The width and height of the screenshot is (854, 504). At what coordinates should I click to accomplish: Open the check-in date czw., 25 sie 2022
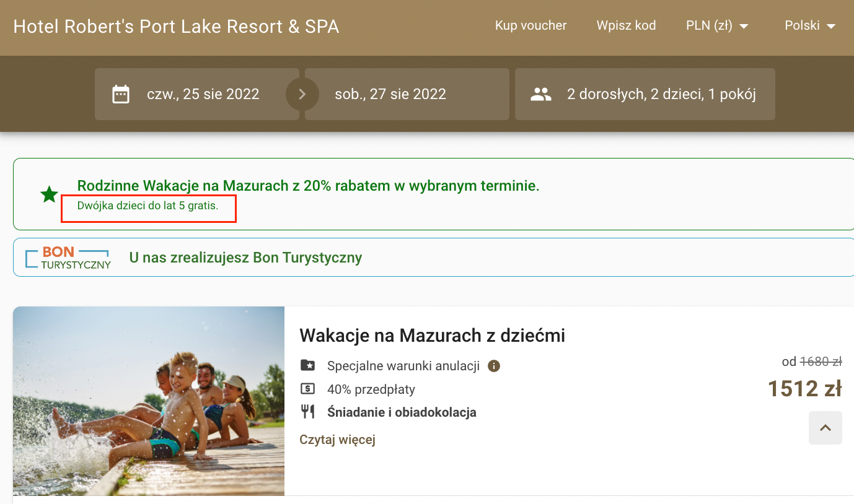click(197, 94)
